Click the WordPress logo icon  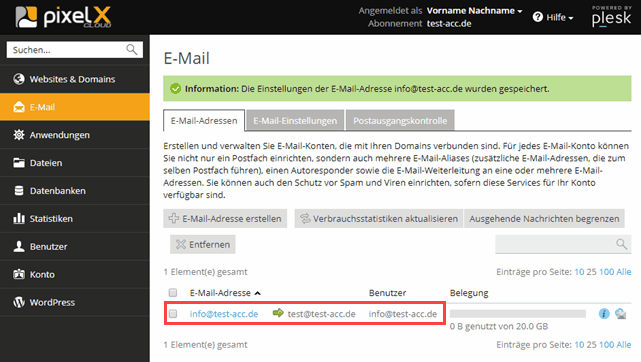tap(19, 302)
